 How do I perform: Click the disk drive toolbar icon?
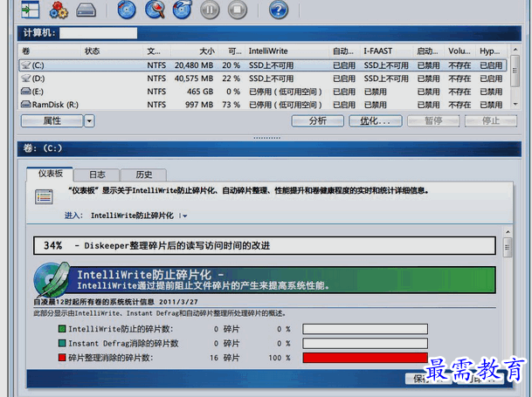86,10
